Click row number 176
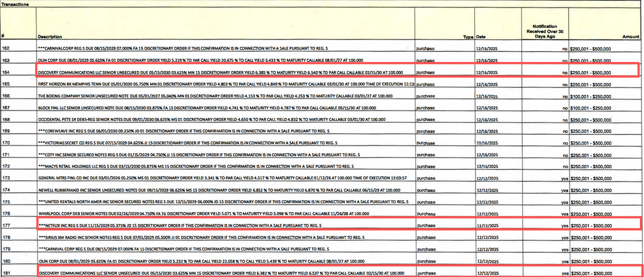644x277 pixels. [x=6, y=213]
